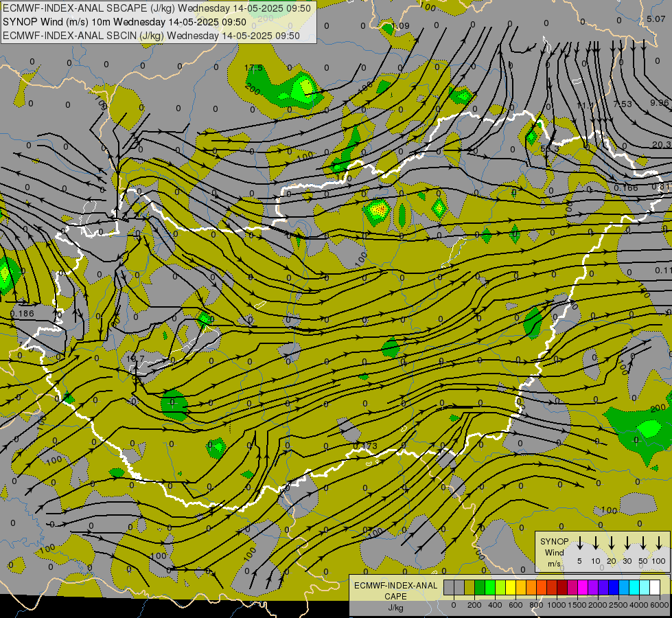The height and width of the screenshot is (618, 672).
Task: Click the wind arrow above the 50 label
Action: pyautogui.click(x=643, y=543)
